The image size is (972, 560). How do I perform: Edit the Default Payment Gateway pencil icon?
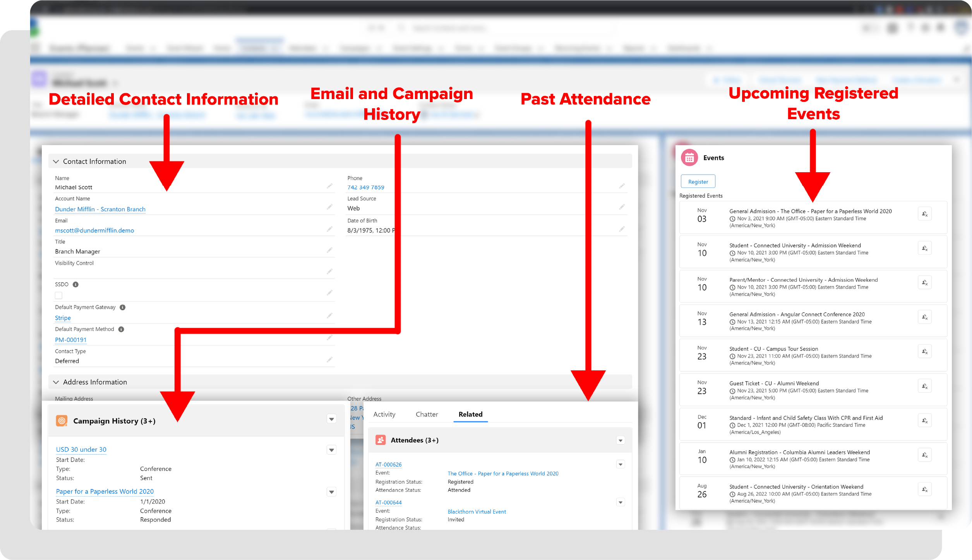tap(329, 316)
